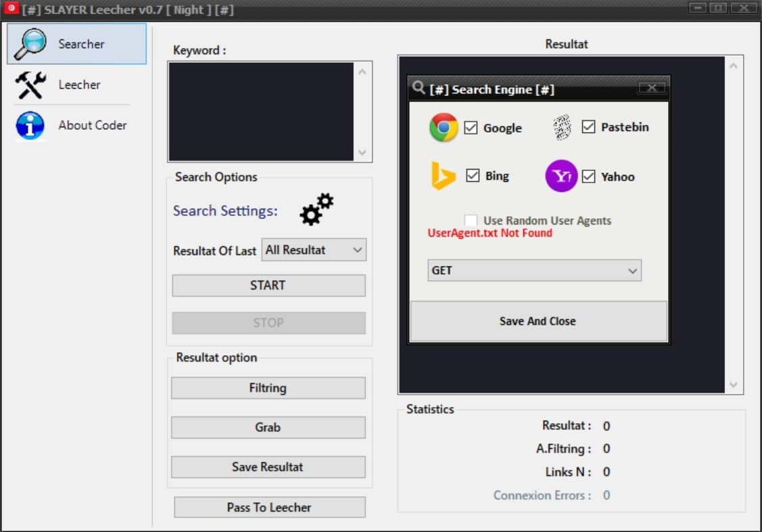This screenshot has width=762, height=532.
Task: Click the About Coder info icon
Action: 28,125
